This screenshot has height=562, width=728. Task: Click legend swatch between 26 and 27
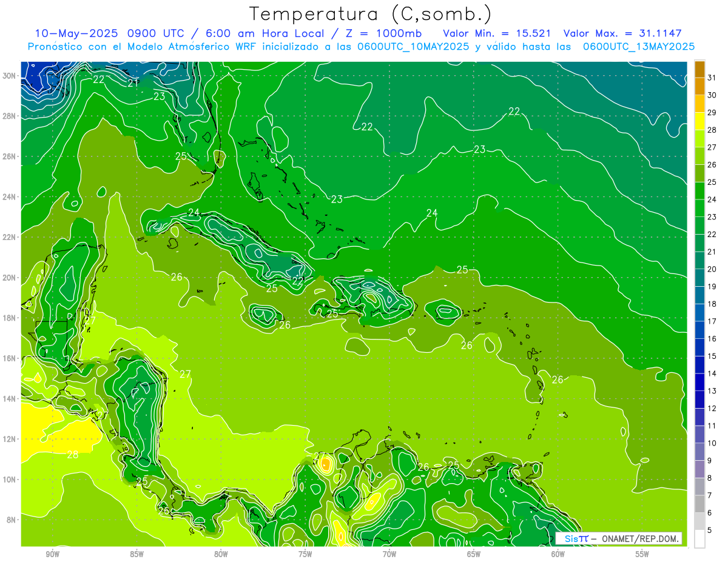[x=699, y=156]
